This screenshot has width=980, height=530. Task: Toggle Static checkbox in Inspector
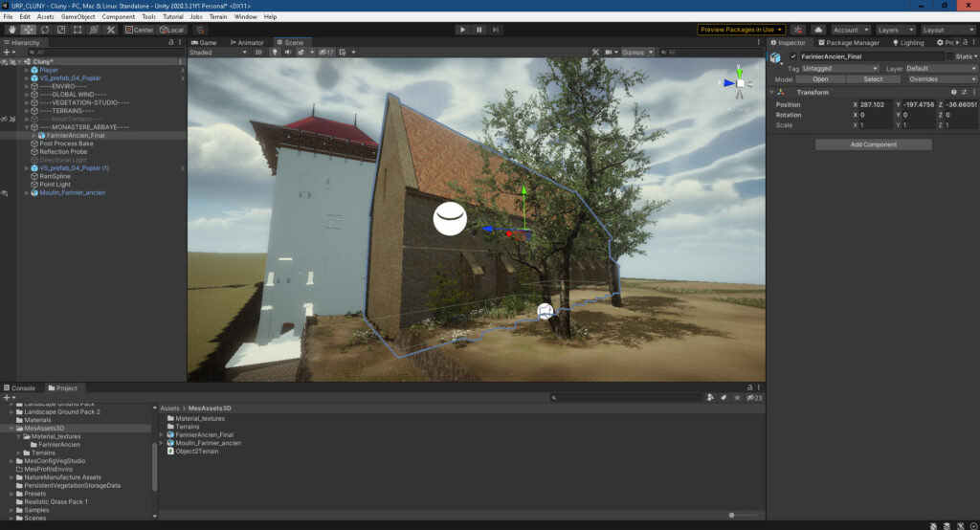tap(950, 56)
